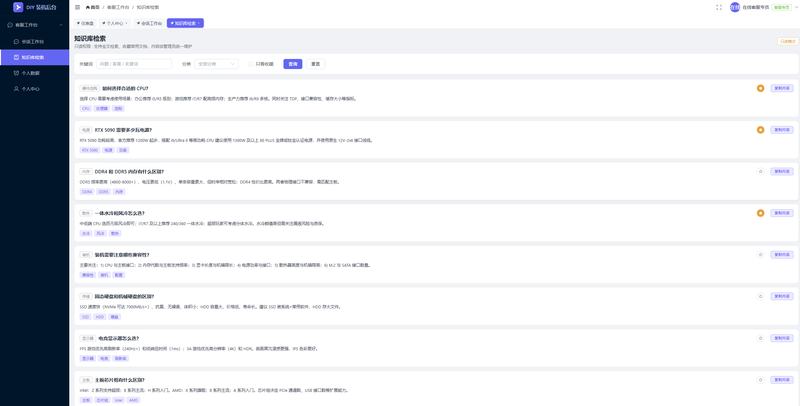Open 个人中心 in the sidebar
This screenshot has height=406, width=800.
click(x=34, y=89)
